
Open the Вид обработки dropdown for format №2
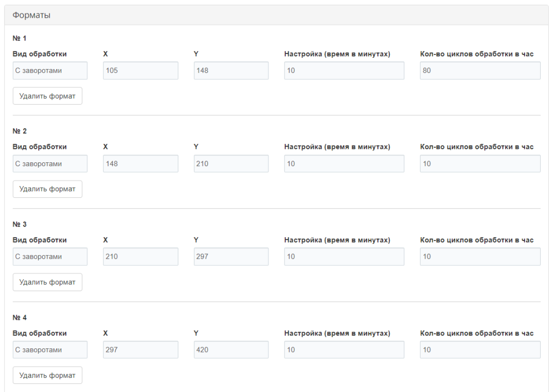[50, 163]
